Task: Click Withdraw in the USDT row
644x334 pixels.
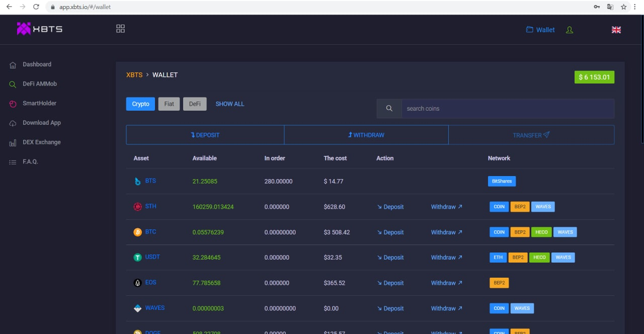Action: (447, 258)
